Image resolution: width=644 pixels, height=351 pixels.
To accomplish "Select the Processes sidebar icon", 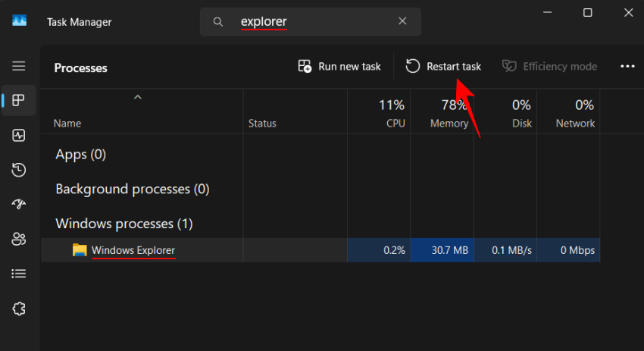I will (19, 100).
